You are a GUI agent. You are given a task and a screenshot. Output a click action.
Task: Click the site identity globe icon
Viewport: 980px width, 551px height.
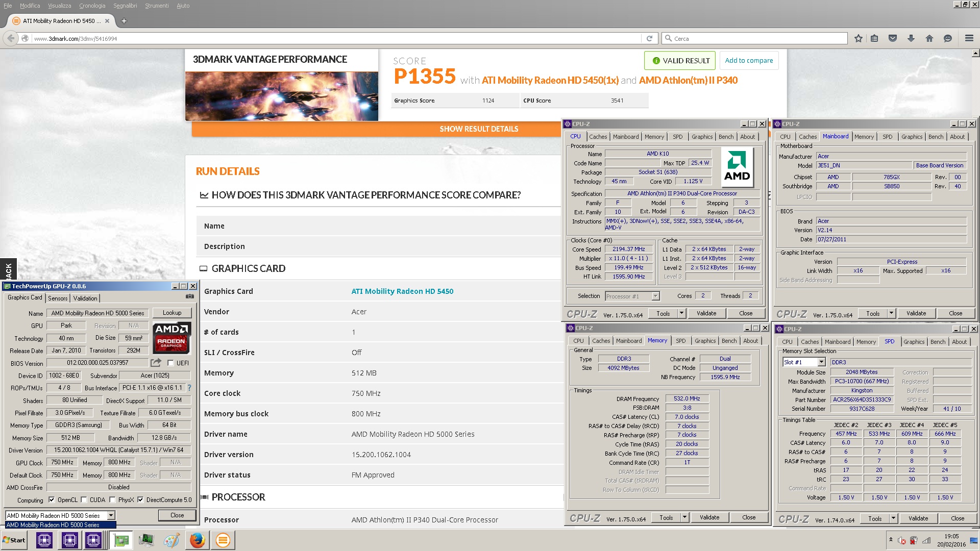pos(25,38)
